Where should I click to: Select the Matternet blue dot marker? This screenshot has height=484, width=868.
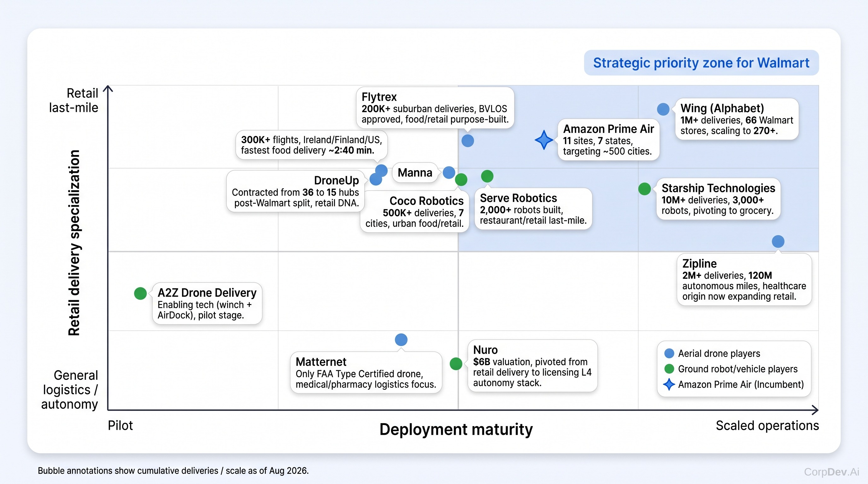401,340
